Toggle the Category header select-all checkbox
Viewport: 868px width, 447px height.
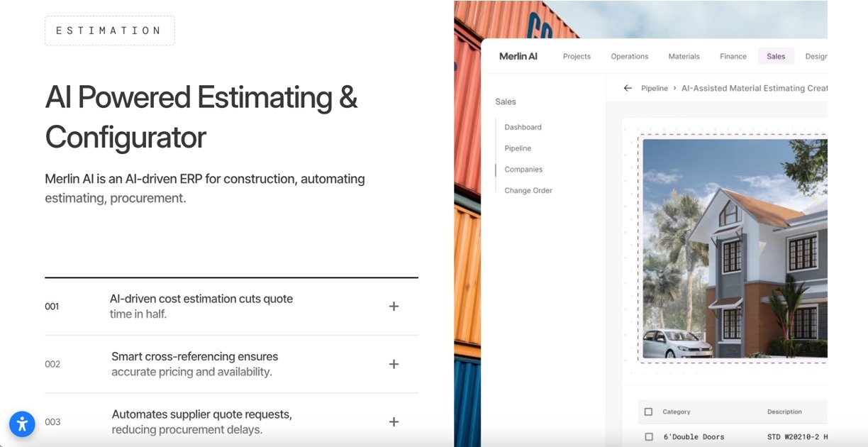(x=648, y=412)
